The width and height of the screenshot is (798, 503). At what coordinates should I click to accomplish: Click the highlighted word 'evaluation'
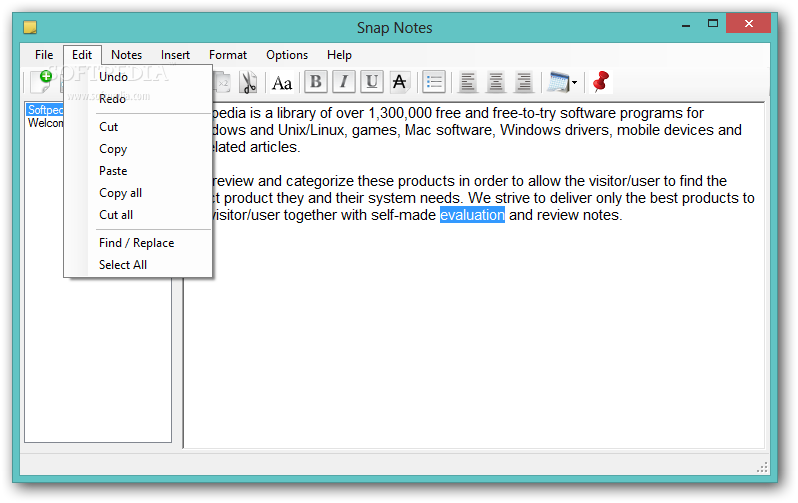tap(472, 215)
